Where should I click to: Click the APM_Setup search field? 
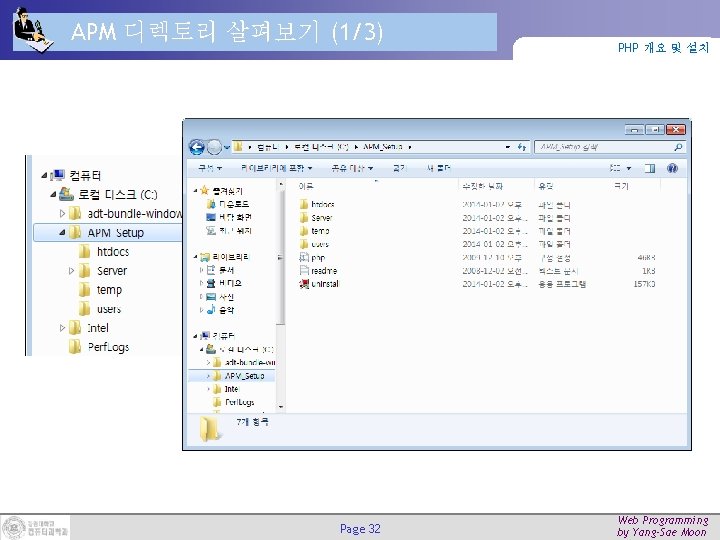[609, 147]
